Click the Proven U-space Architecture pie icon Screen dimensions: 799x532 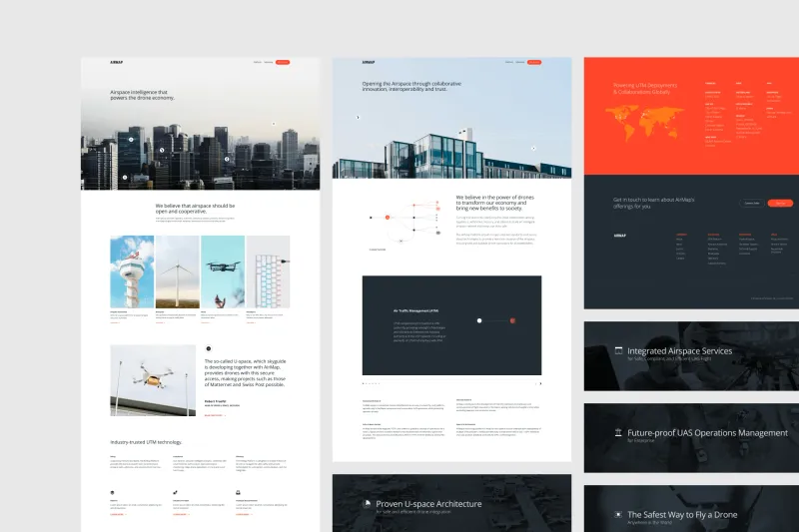(x=367, y=503)
